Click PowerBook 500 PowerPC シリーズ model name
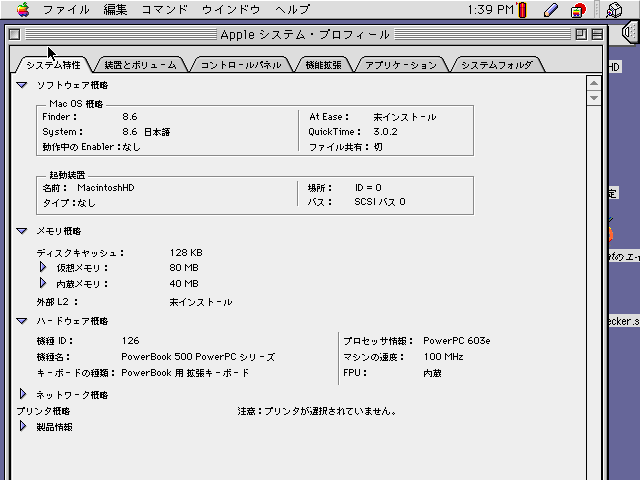This screenshot has width=640, height=480. (198, 357)
